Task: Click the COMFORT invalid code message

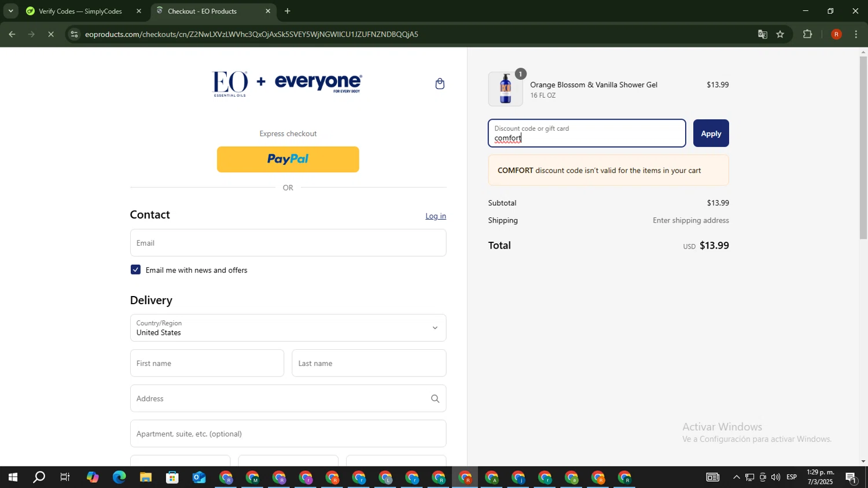Action: [608, 171]
